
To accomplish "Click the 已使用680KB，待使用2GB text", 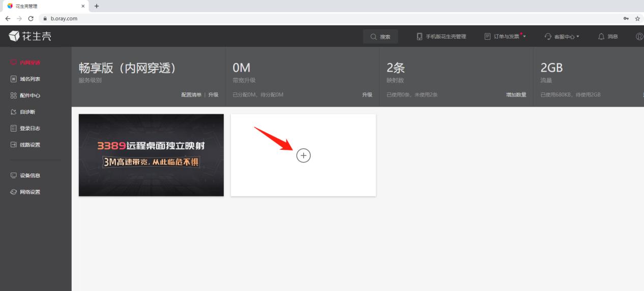I will pos(570,94).
